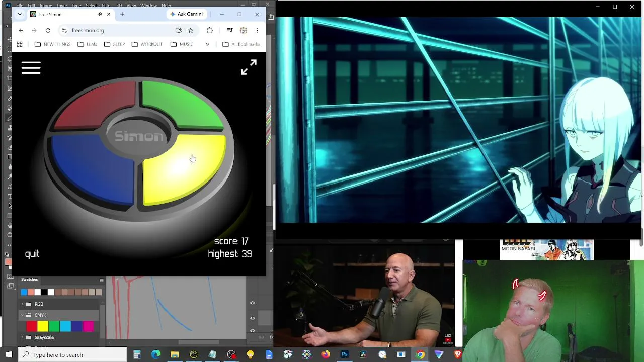Pick the yellow CMYK swatch
The width and height of the screenshot is (644, 362).
tap(43, 327)
